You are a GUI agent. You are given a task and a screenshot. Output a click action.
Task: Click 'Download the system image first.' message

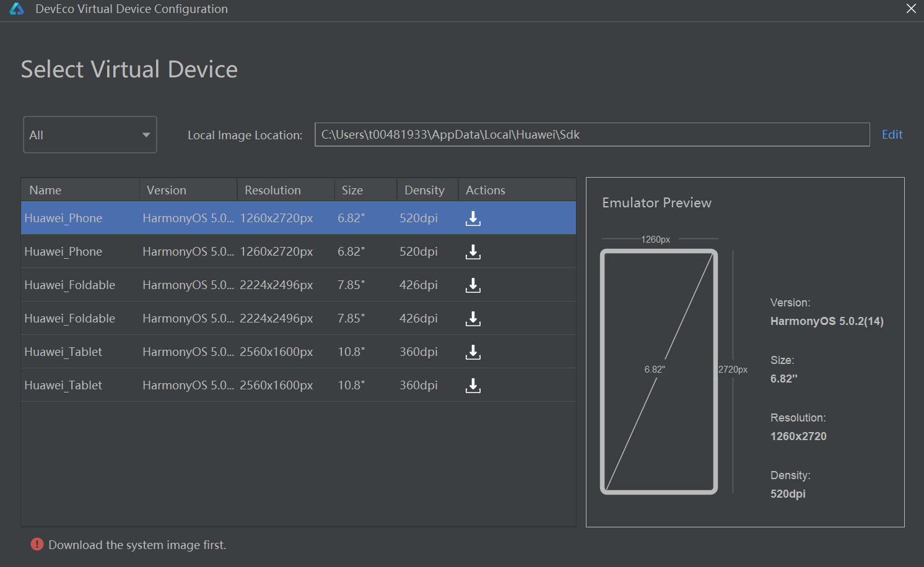[137, 545]
